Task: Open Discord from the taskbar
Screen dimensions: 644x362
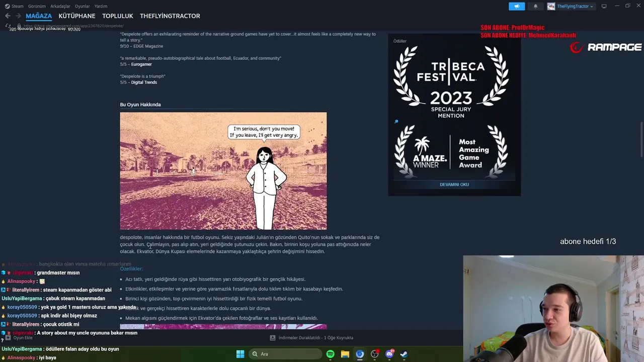Action: coord(389,354)
